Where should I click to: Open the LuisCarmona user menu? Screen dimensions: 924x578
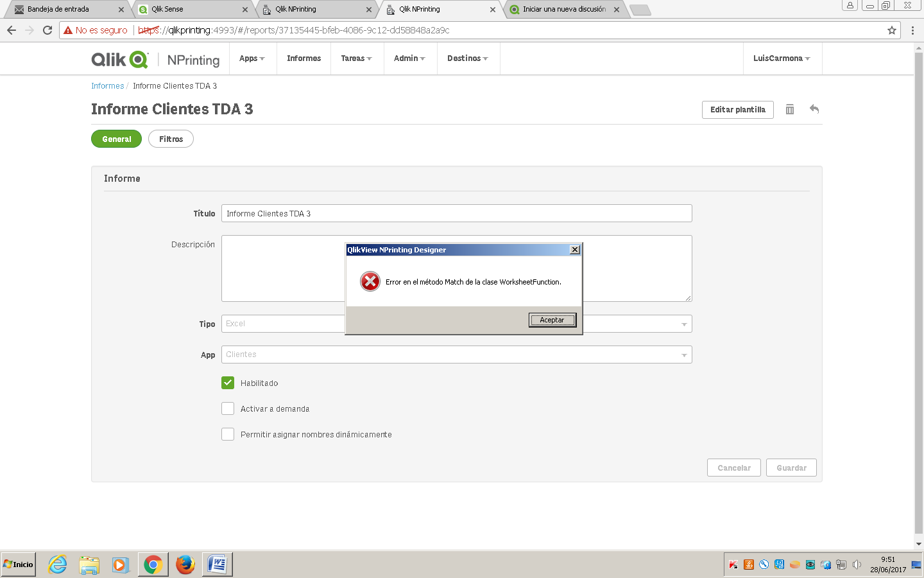(782, 58)
